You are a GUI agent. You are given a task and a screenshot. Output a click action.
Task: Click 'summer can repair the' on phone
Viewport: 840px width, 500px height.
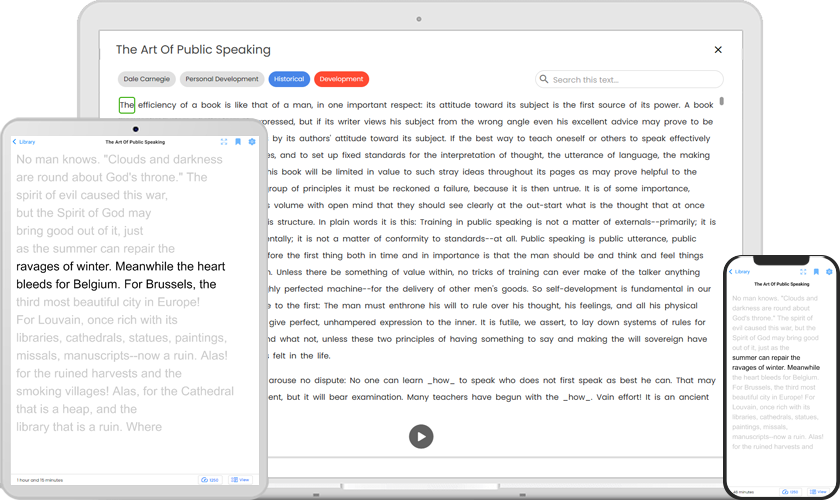click(766, 357)
